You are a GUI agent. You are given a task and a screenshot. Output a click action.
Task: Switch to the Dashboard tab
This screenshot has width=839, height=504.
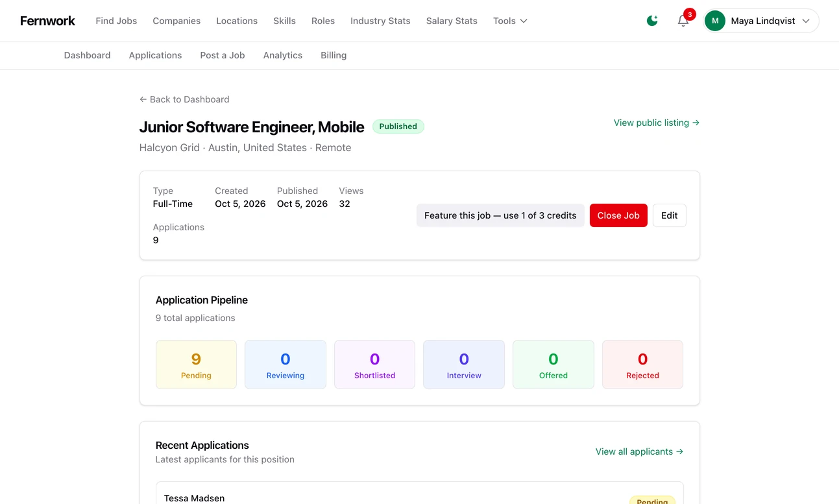point(87,55)
